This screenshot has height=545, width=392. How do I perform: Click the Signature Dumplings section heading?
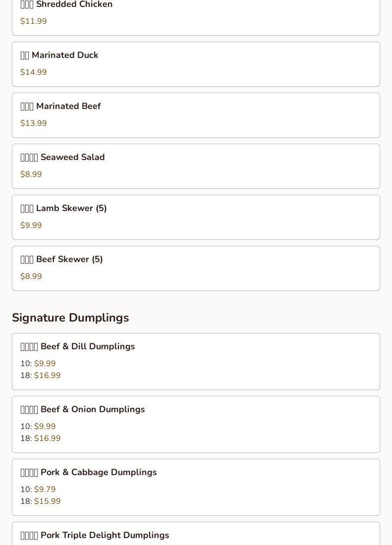[70, 318]
